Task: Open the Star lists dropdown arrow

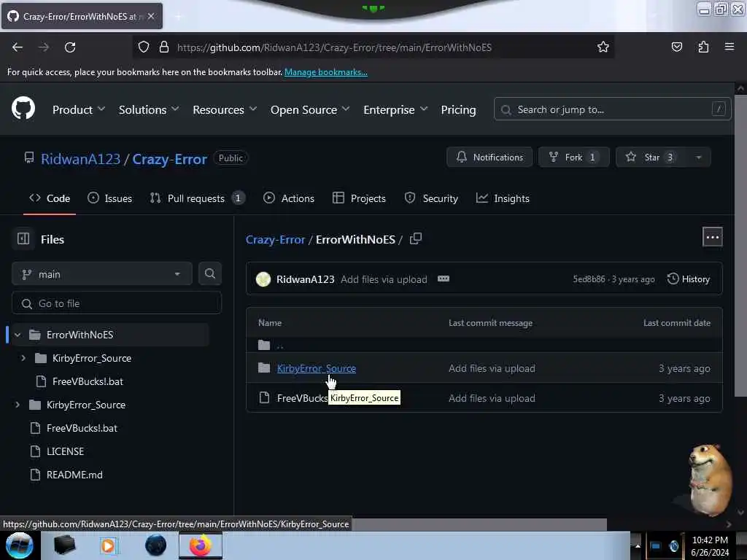Action: click(x=698, y=157)
